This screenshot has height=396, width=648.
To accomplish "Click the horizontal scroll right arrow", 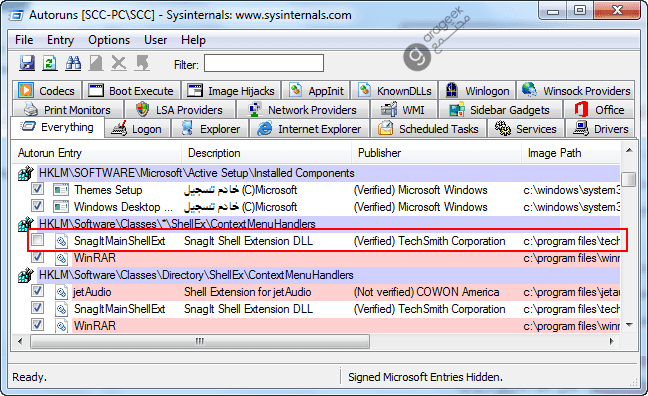I will [x=612, y=341].
